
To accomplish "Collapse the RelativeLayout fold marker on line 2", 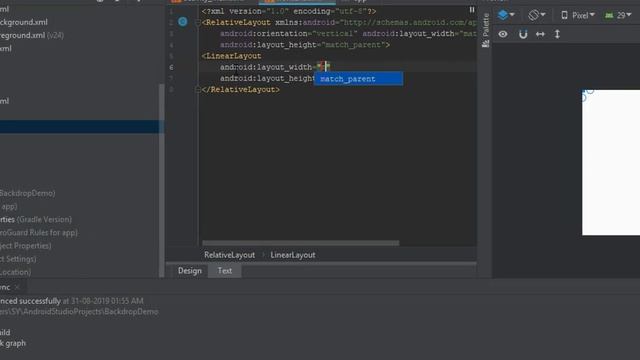I will click(198, 22).
